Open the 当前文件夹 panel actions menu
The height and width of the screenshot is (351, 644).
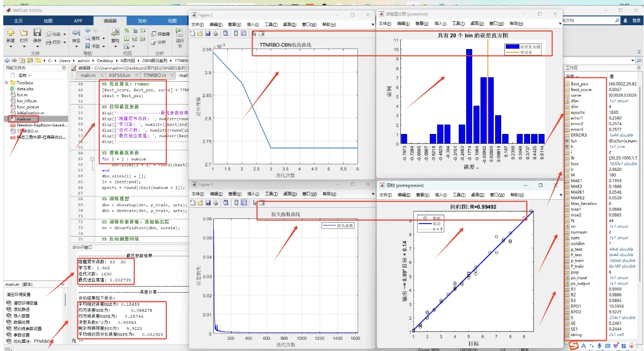point(64,68)
